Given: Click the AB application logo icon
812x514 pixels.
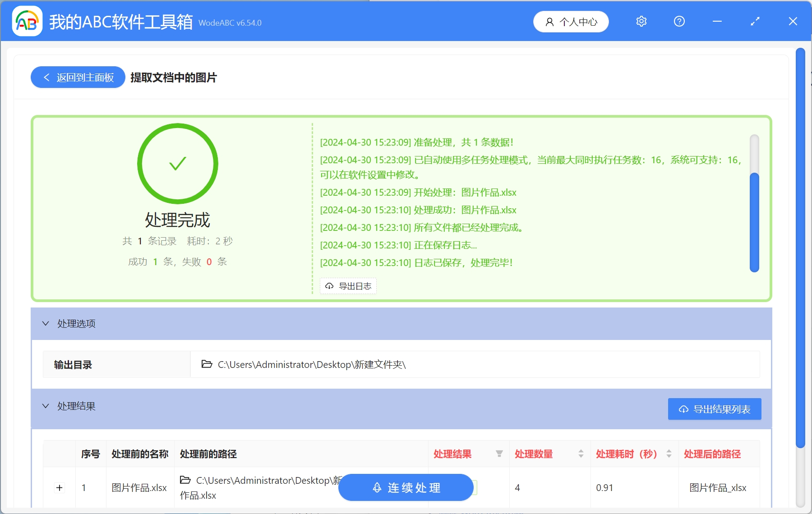Looking at the screenshot, I should click(27, 21).
